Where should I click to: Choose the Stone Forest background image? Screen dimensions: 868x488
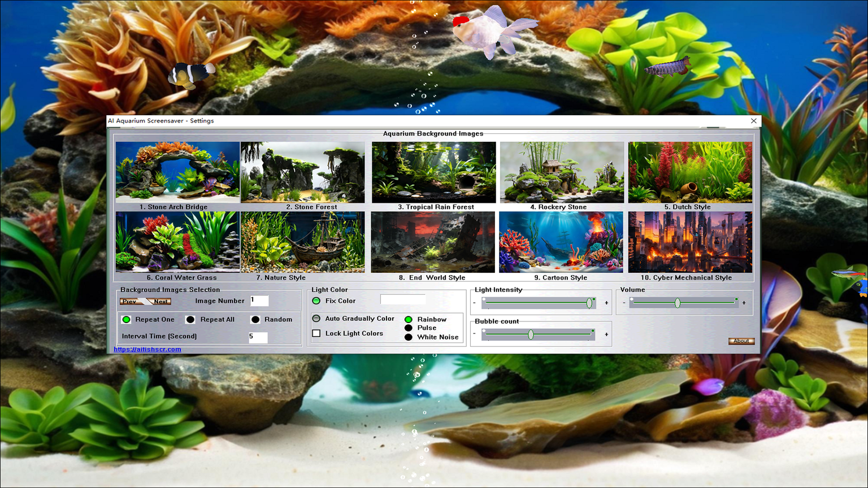tap(303, 171)
